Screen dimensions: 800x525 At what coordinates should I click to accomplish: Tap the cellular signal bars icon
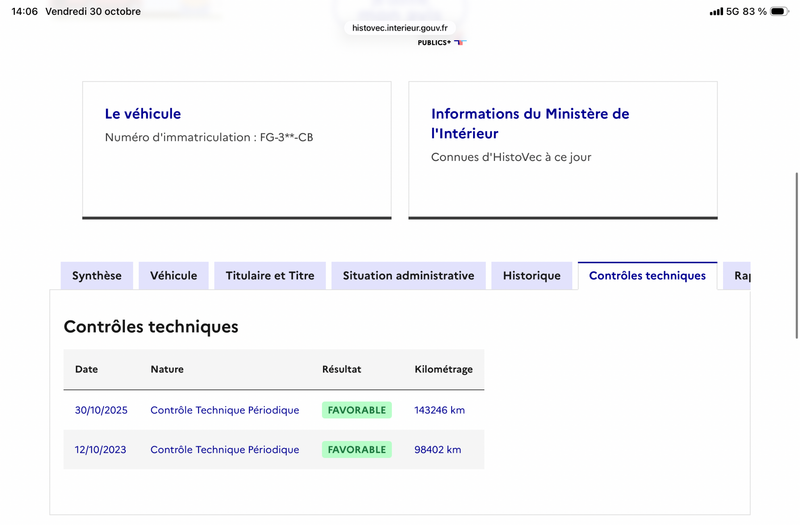(716, 11)
